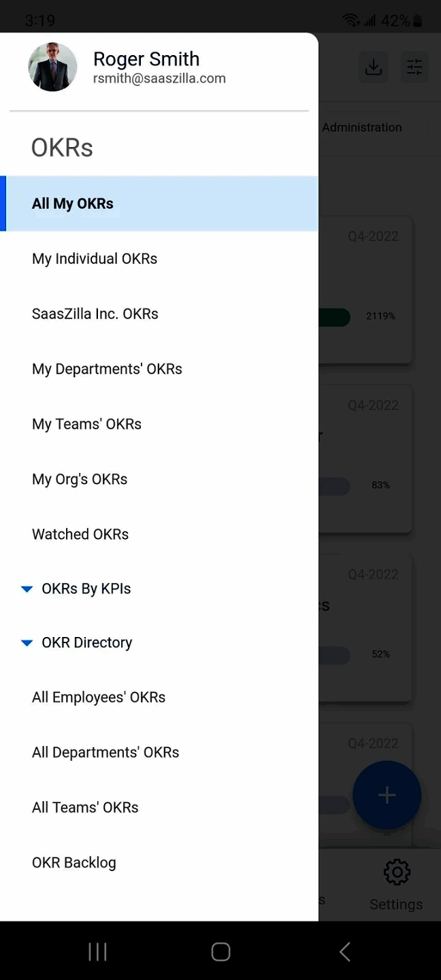
Task: Open My Teams' OKRs list
Action: [x=86, y=424]
